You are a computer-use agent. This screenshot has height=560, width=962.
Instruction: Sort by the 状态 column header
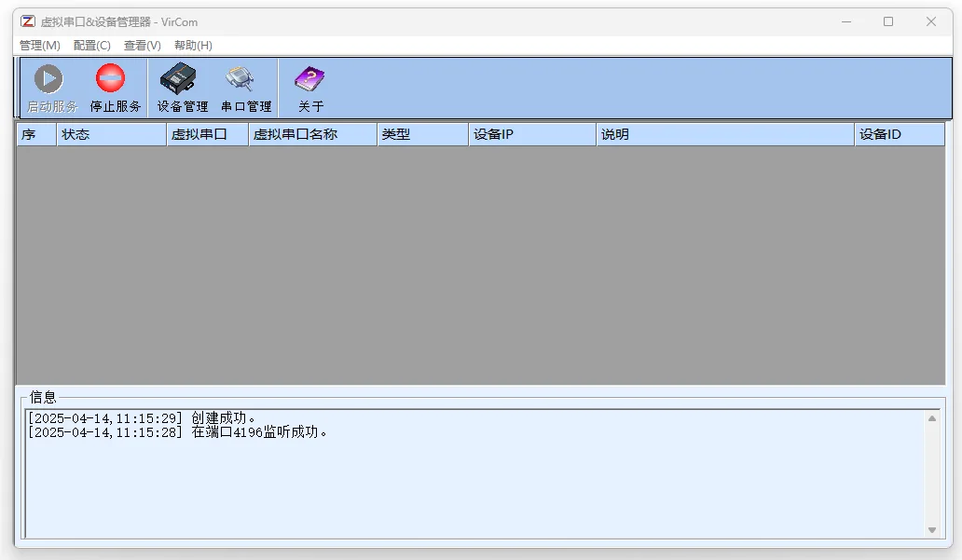click(x=112, y=134)
